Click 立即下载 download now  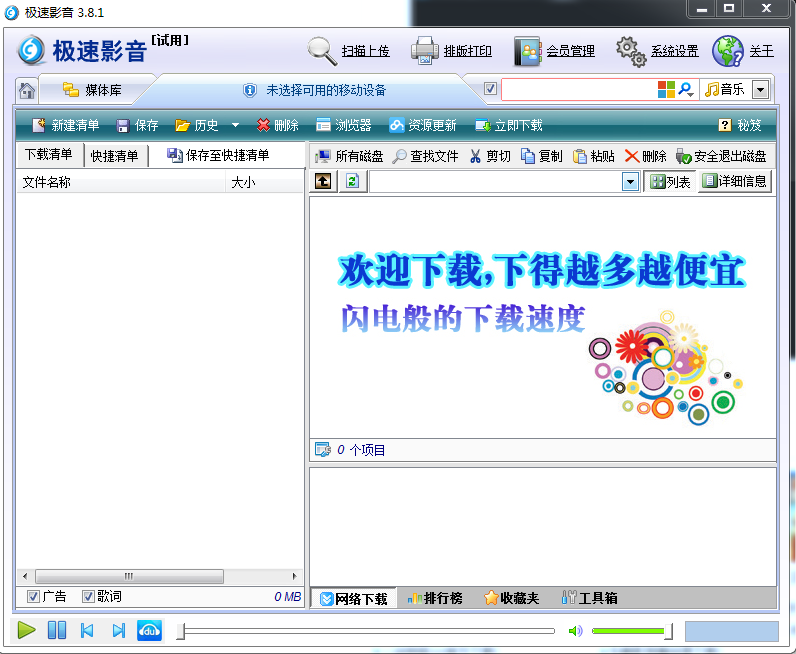tap(509, 125)
